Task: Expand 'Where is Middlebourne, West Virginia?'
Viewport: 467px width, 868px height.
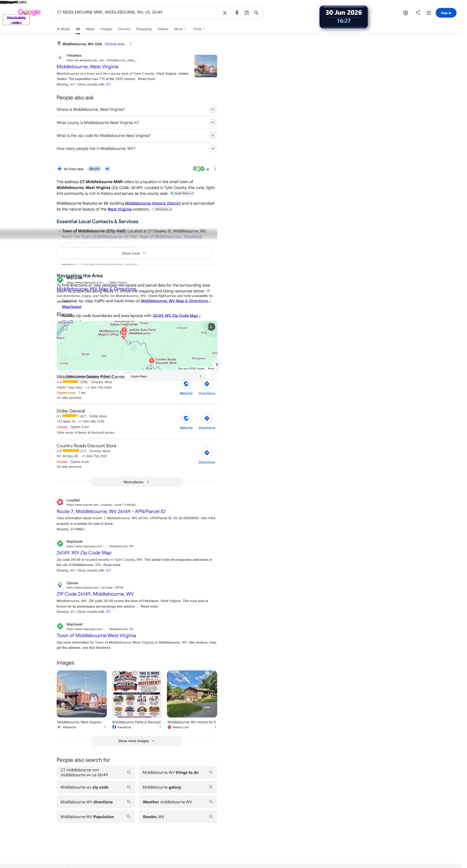Action: [137, 110]
